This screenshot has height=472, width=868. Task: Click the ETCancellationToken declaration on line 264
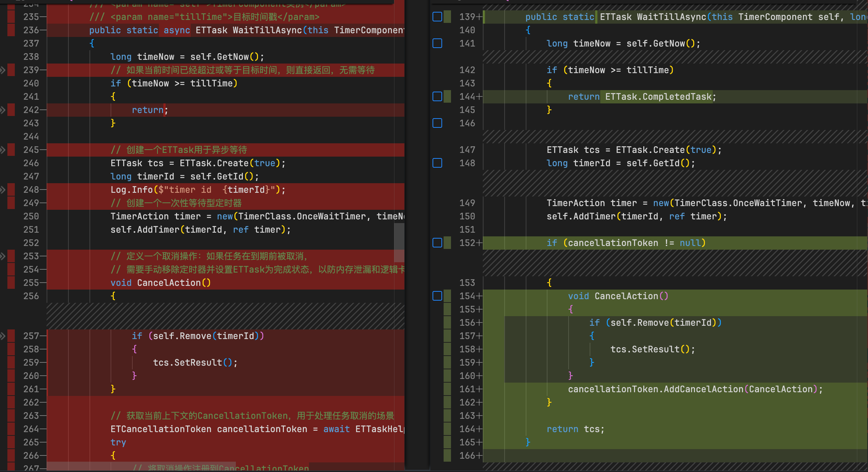(257, 429)
